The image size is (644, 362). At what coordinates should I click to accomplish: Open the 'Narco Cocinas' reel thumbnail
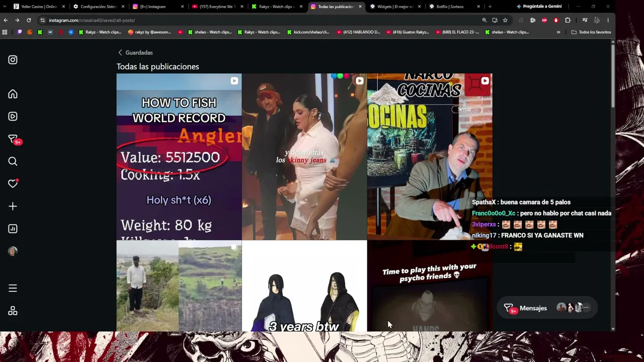(430, 157)
